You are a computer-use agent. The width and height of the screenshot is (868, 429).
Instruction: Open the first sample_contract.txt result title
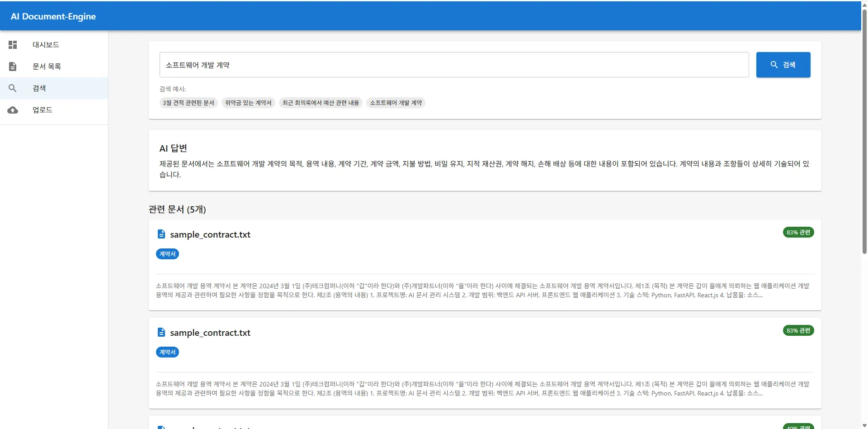210,234
